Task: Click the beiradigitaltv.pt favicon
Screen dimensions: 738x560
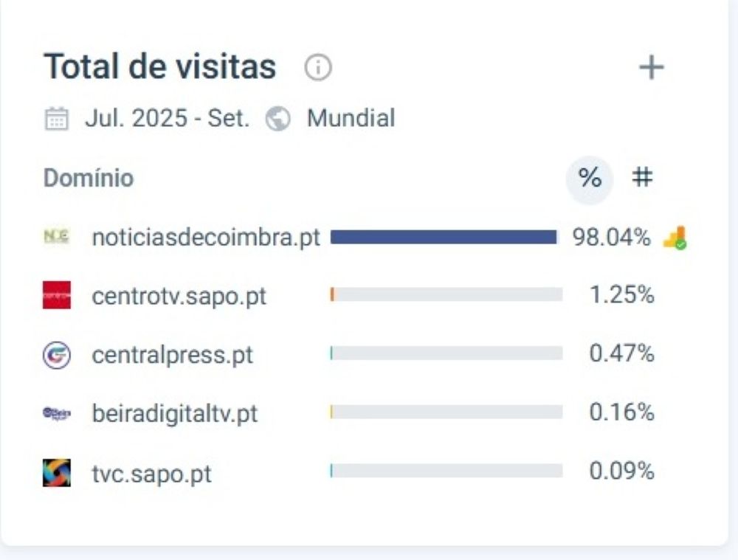Action: tap(57, 413)
